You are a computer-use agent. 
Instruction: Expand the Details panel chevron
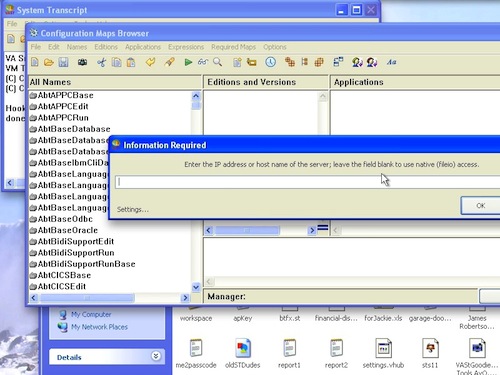point(156,356)
